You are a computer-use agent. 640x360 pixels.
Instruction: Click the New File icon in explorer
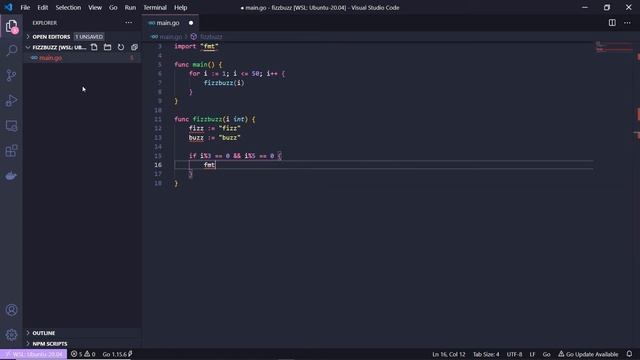(x=94, y=47)
